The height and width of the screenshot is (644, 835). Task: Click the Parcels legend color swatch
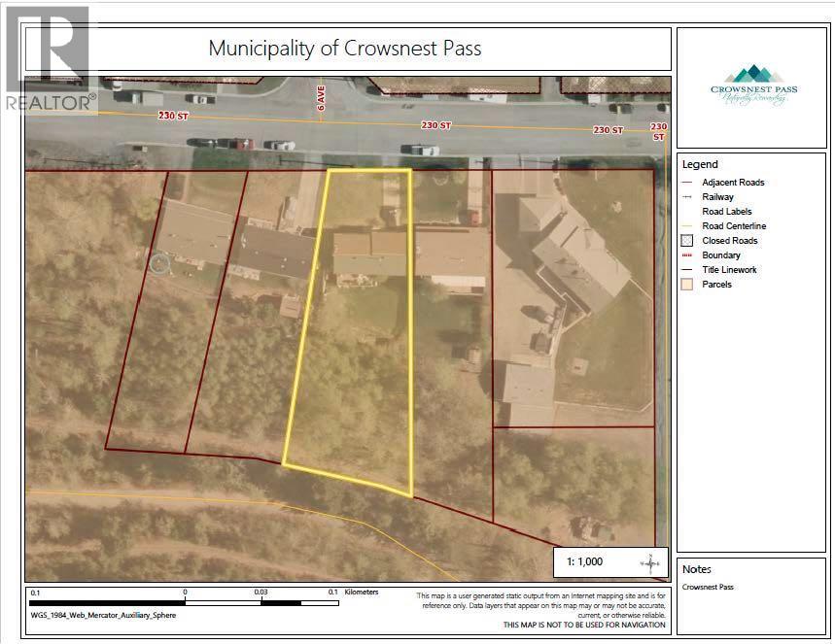tap(687, 285)
